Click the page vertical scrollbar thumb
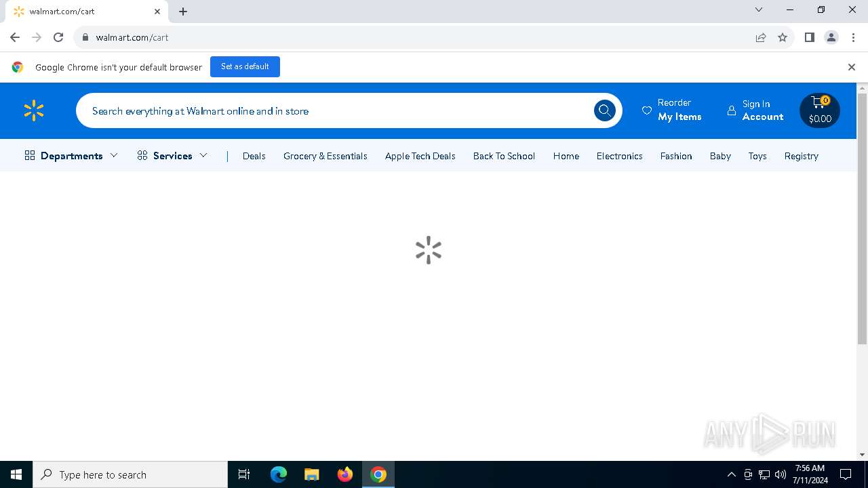This screenshot has height=488, width=868. pos(863,219)
